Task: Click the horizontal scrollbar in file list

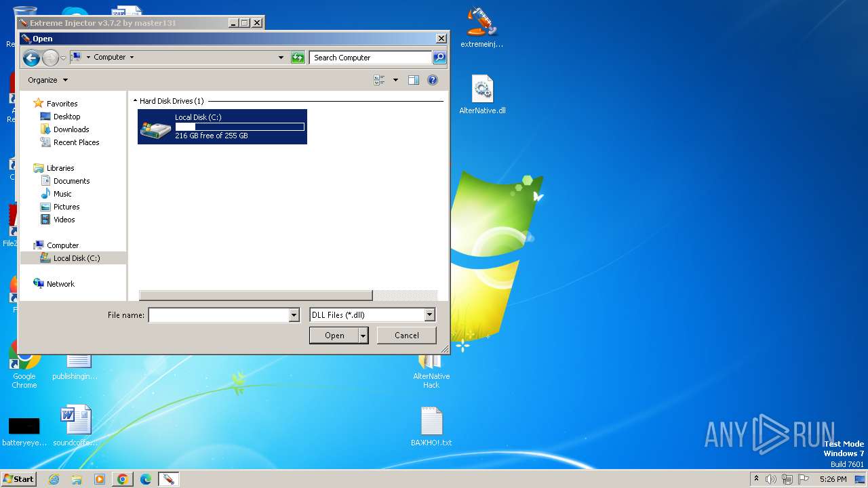Action: [x=256, y=296]
